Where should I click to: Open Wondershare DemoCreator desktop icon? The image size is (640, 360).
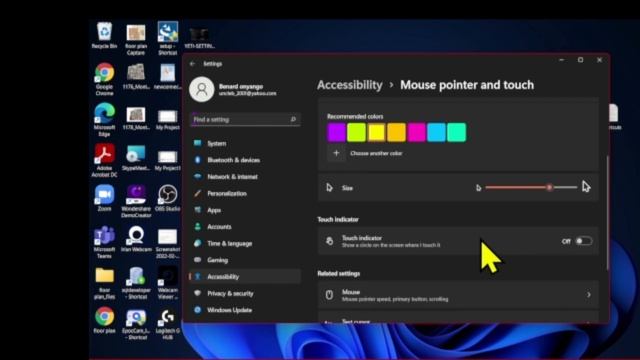(x=136, y=200)
